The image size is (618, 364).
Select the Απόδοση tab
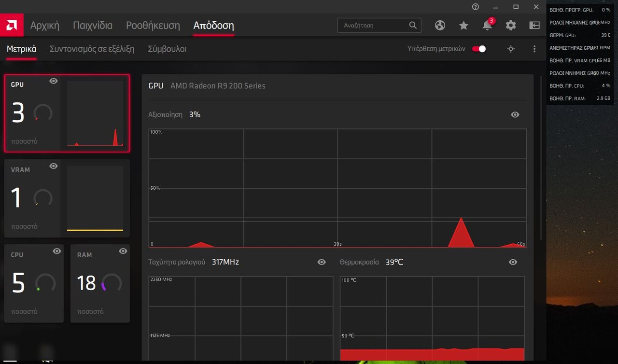pyautogui.click(x=213, y=26)
